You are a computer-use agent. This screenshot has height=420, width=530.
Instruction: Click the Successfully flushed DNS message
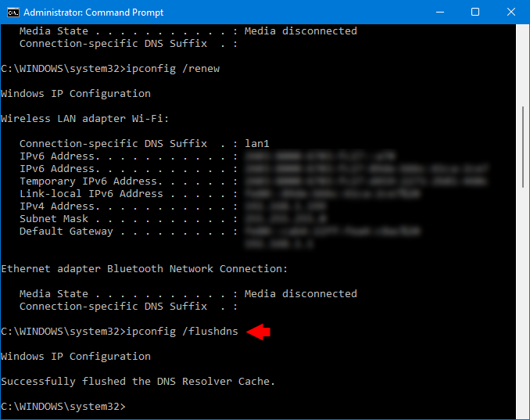(x=138, y=382)
